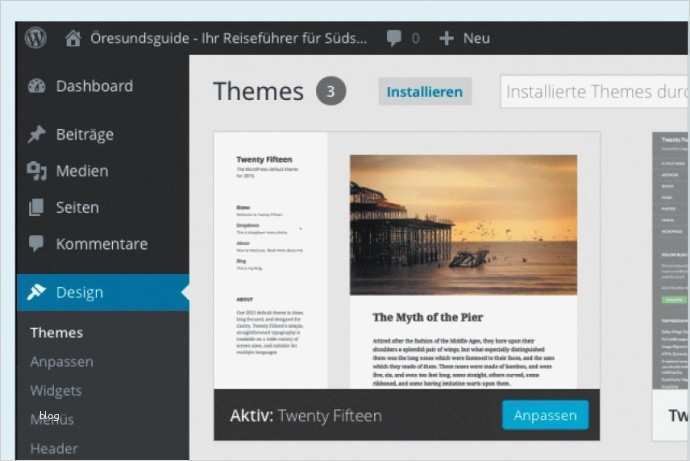
Task: Click the Design paintbrush icon
Action: 36,292
